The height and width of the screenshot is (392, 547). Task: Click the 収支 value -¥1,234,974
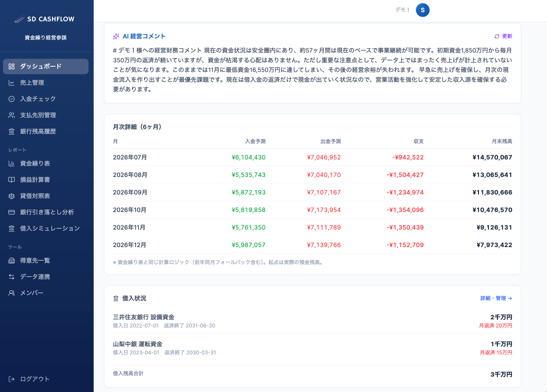(405, 192)
